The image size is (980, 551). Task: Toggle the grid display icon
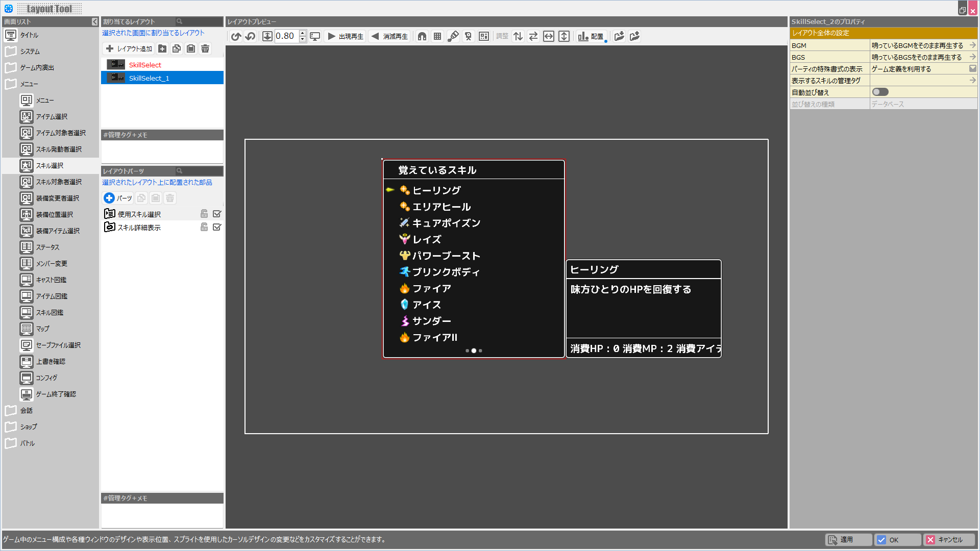click(437, 36)
